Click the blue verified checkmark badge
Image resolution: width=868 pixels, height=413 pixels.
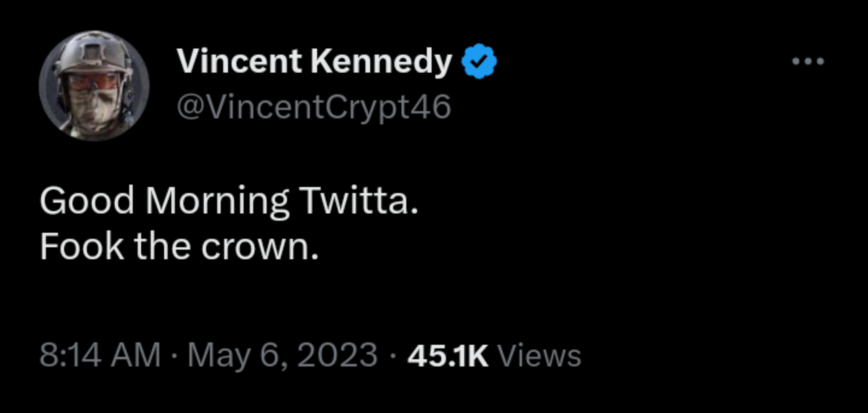tap(479, 61)
